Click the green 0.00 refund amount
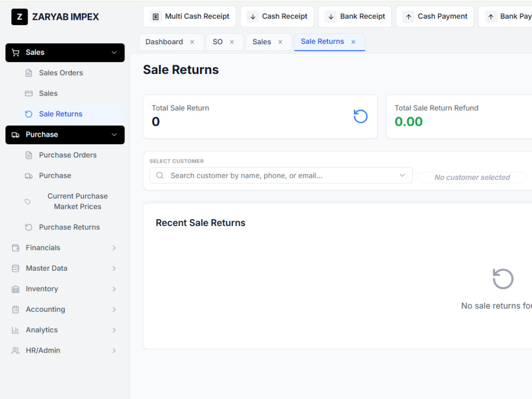 (x=409, y=122)
